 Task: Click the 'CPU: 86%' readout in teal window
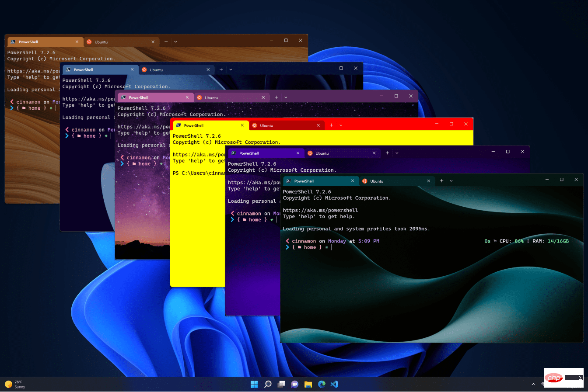pyautogui.click(x=511, y=241)
